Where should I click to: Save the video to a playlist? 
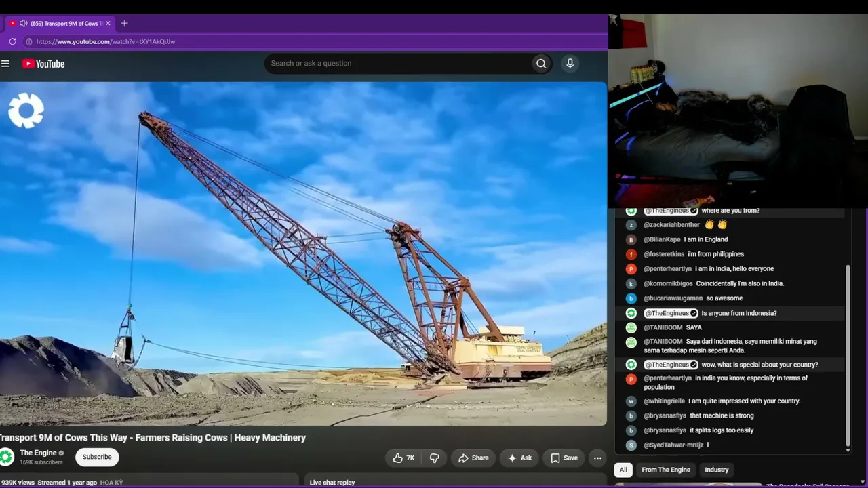coord(564,458)
